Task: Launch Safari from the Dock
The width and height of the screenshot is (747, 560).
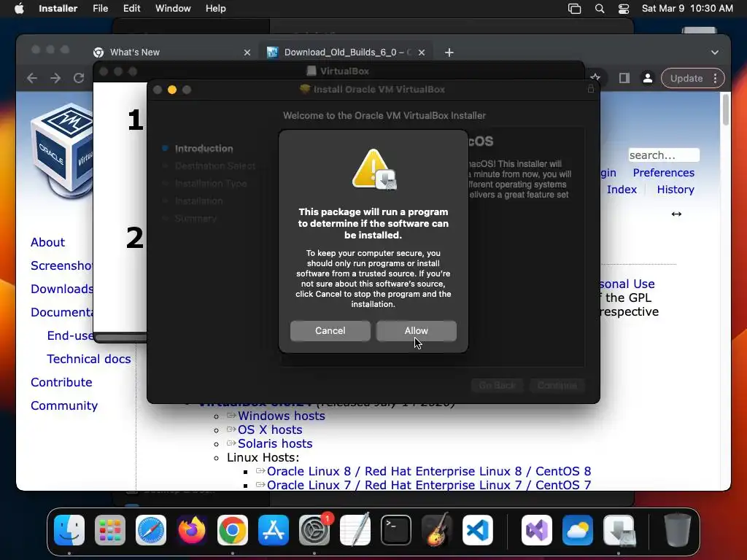Action: [x=151, y=530]
